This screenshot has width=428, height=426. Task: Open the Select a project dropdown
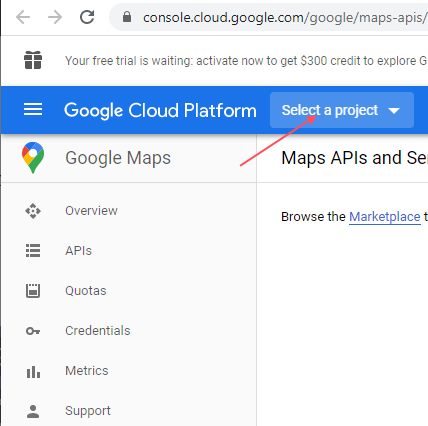[x=342, y=110]
